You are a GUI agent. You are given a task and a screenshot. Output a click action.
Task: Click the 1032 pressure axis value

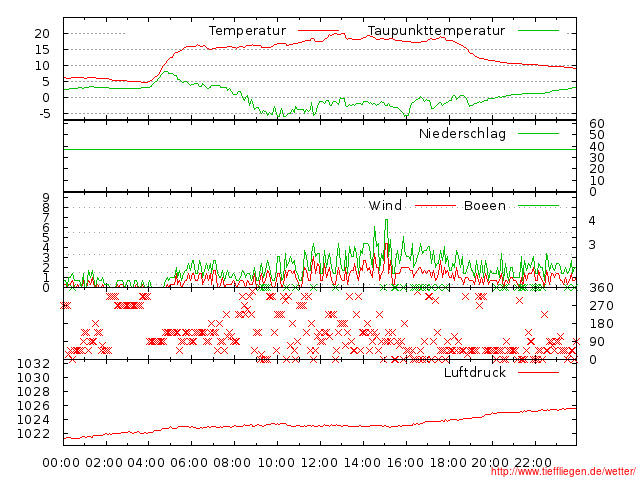click(x=33, y=364)
